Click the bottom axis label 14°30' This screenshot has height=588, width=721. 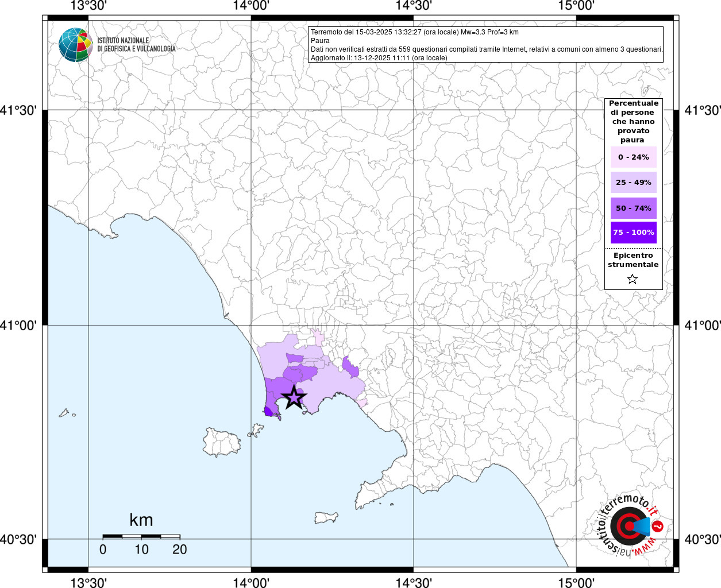coord(414,582)
